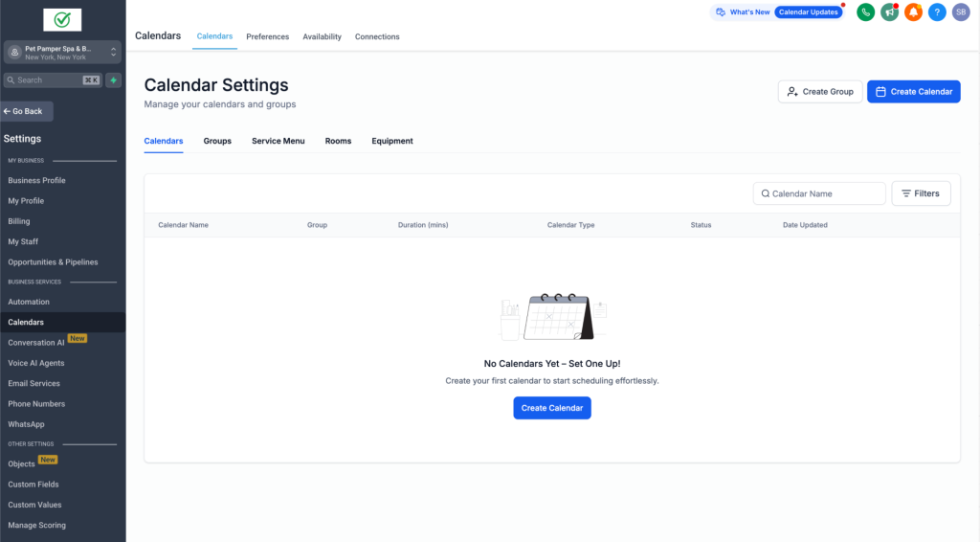Click the green checkmark logo
This screenshot has height=542, width=980.
[62, 20]
